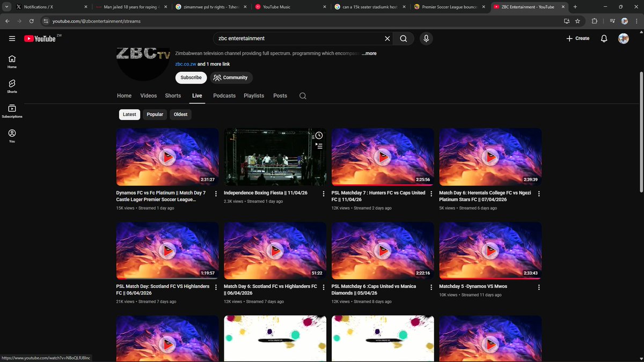
Task: Click the YouTube search input field
Action: [298, 39]
